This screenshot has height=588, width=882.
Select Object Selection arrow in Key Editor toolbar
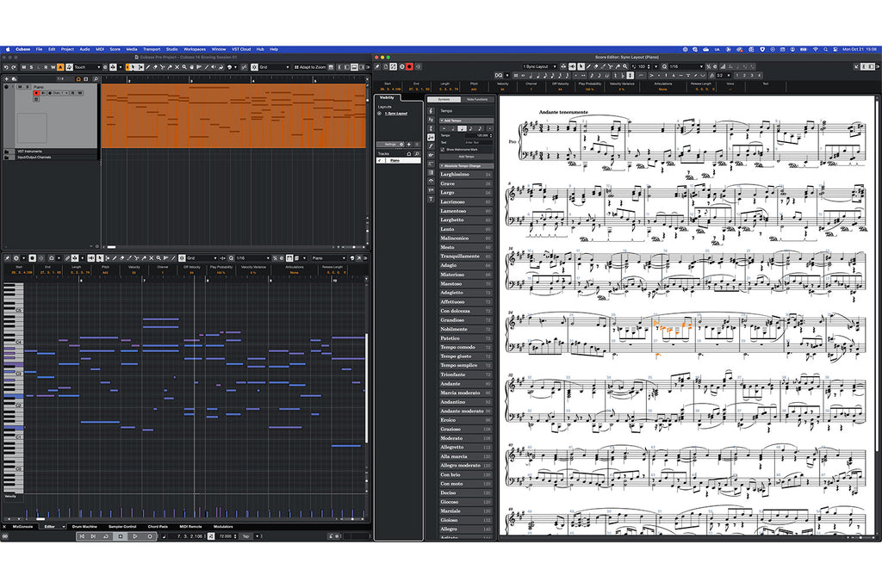pyautogui.click(x=100, y=258)
